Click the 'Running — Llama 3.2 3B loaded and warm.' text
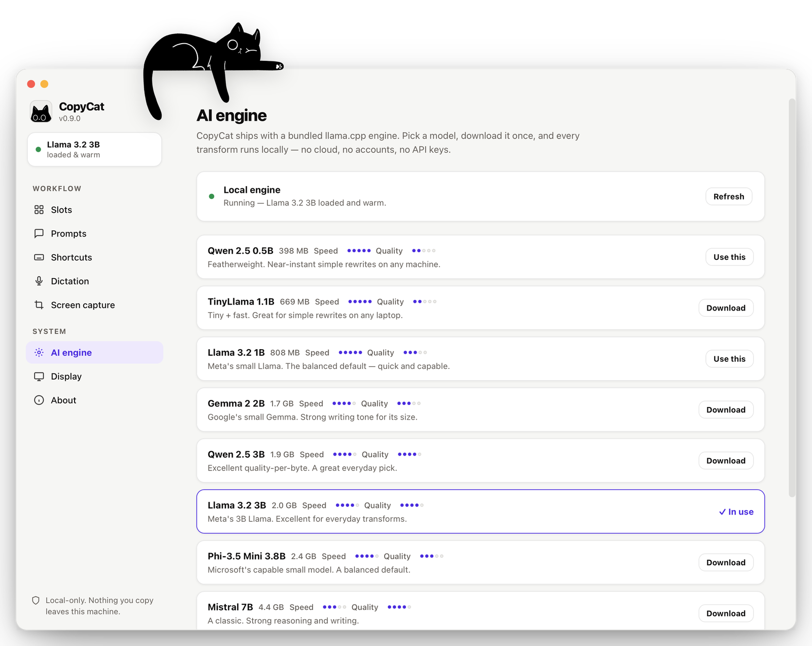812x646 pixels. tap(304, 203)
